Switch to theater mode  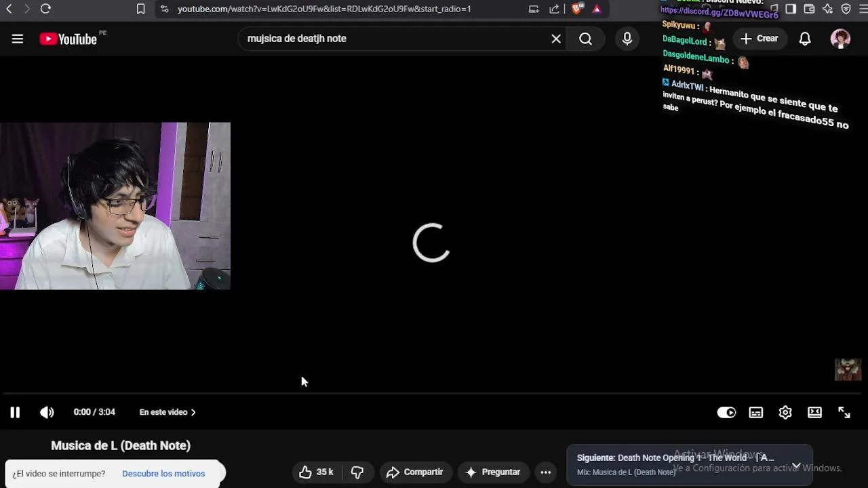[815, 412]
